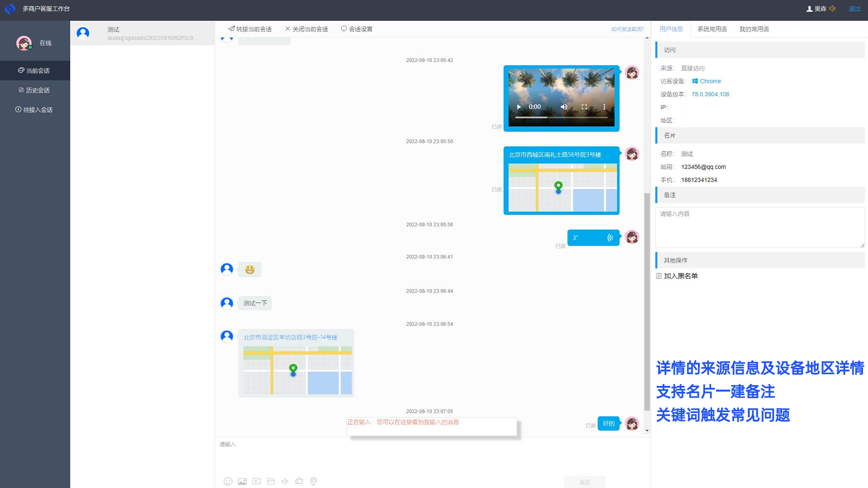Screen dimensions: 868x488
Task: Click agent avatar beside the voice message
Action: [632, 237]
